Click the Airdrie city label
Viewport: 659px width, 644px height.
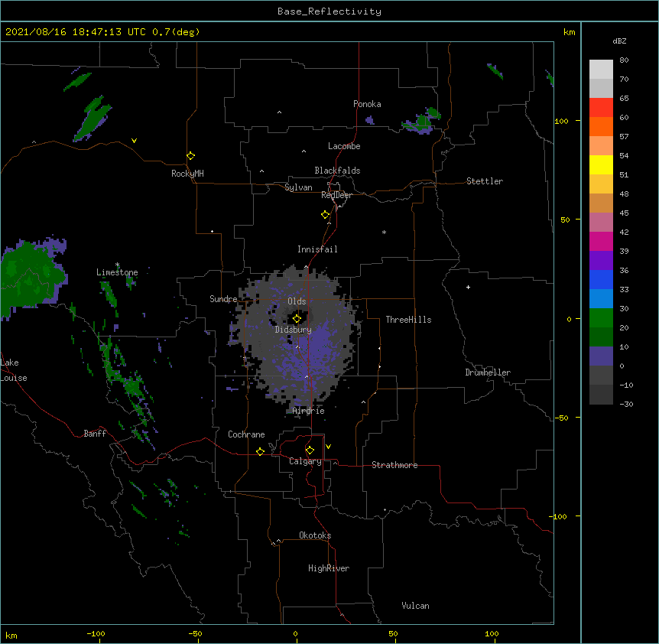point(309,411)
